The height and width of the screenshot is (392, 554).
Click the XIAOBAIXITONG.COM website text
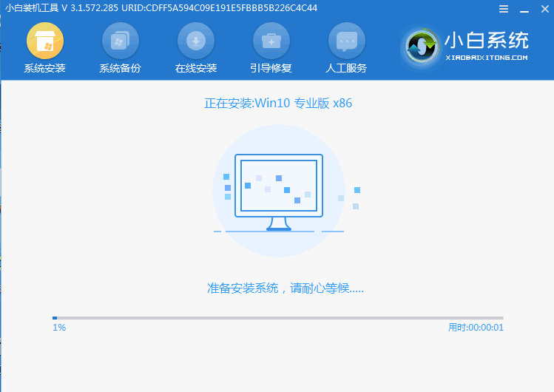pos(487,58)
